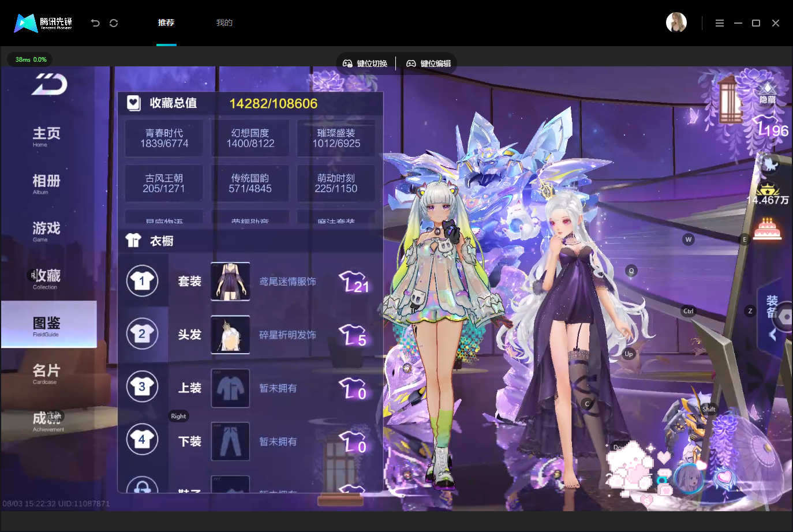Open the 主页 Home sidebar item
The width and height of the screenshot is (793, 532).
click(47, 136)
